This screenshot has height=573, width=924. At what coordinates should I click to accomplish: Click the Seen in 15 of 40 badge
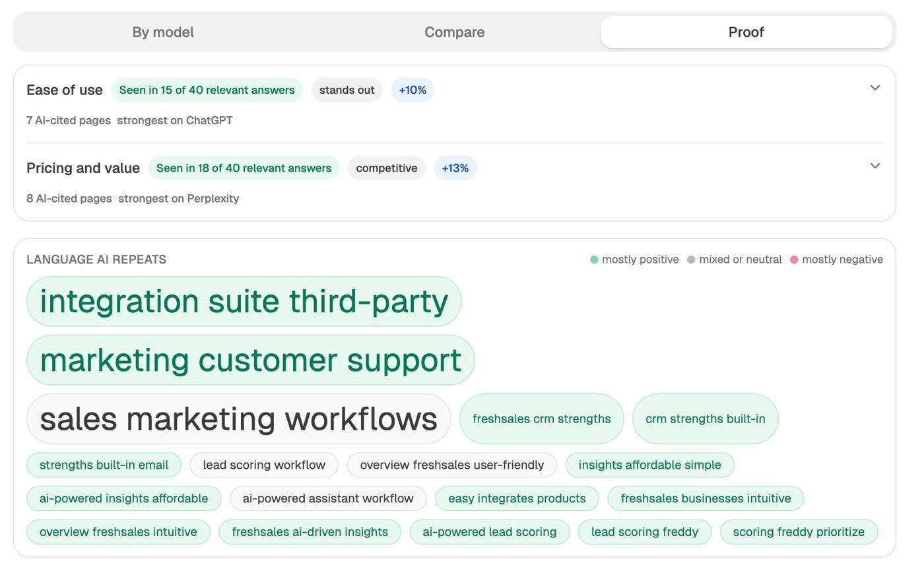207,89
